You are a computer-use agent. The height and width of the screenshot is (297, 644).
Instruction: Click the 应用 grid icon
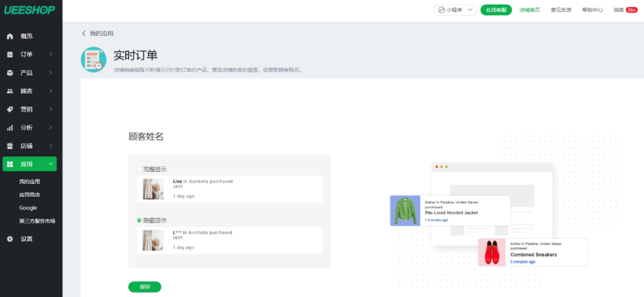point(10,164)
